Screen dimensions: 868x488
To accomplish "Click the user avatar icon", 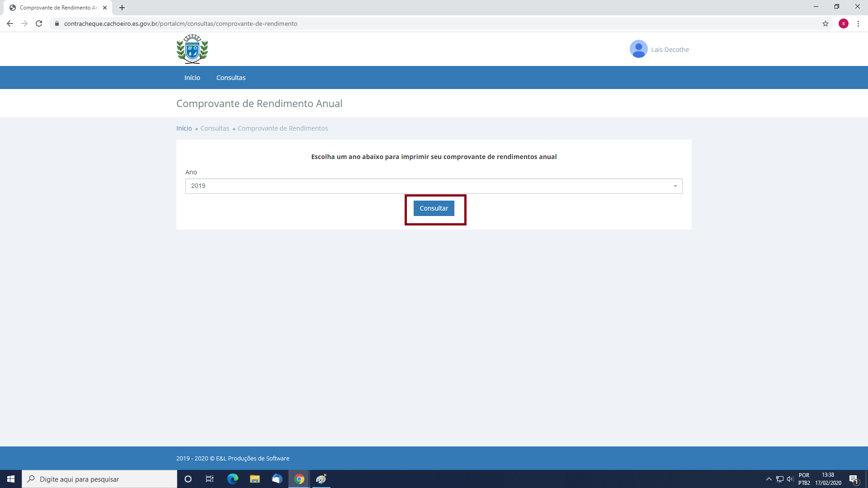I will point(638,49).
